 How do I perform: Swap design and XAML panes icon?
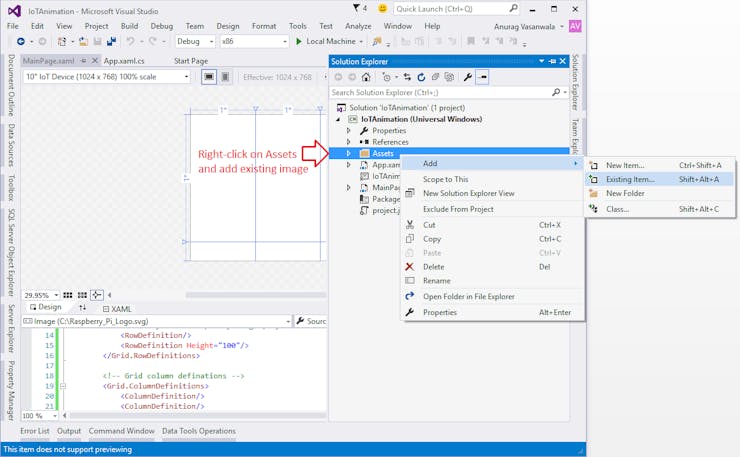point(82,307)
